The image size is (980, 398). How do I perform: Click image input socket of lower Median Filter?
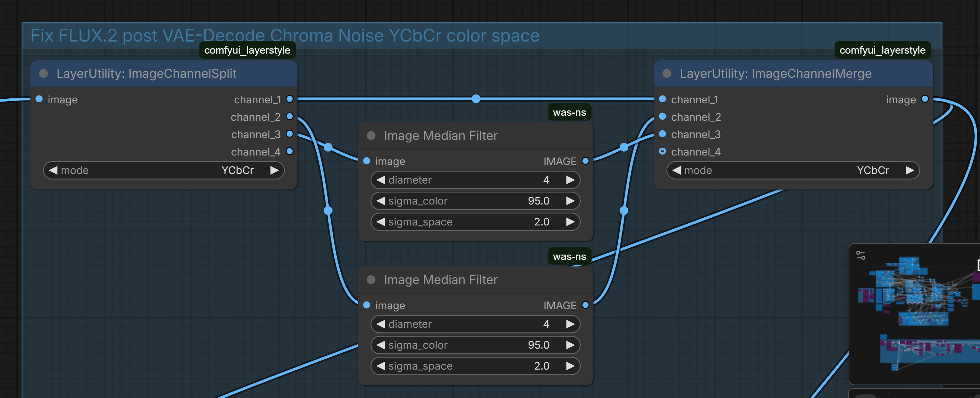367,305
